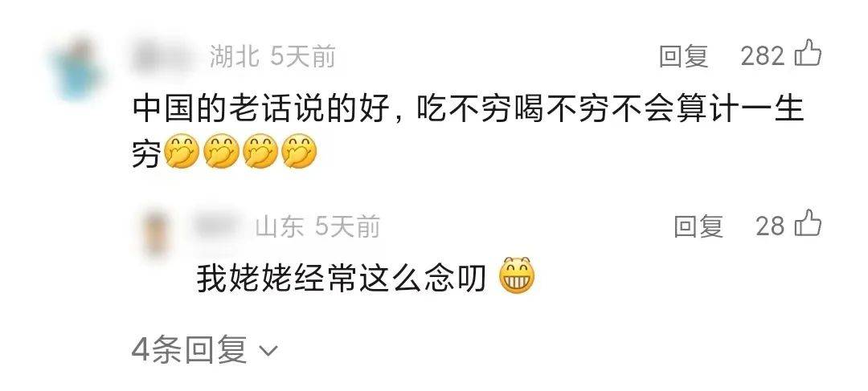
Task: Open the 湖北 commenter's avatar
Action: 76,68
